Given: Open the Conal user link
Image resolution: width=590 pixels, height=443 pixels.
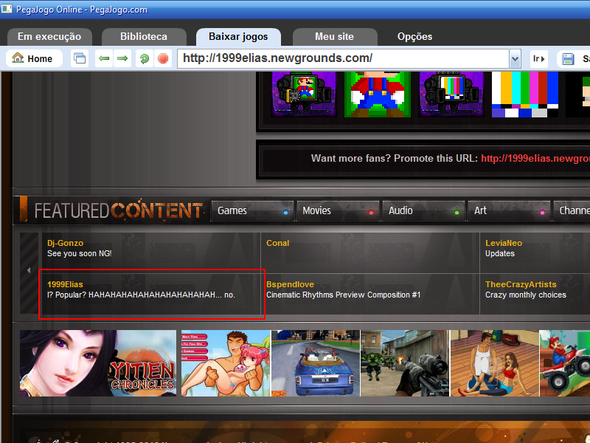Looking at the screenshot, I should (278, 243).
